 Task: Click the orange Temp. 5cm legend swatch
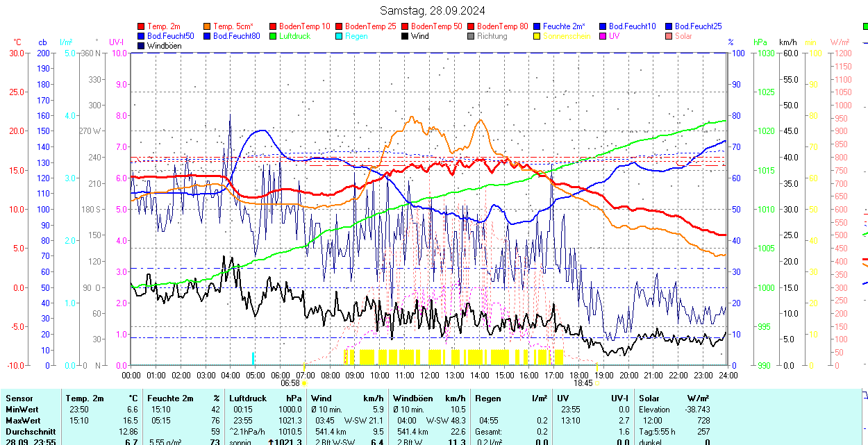point(208,26)
